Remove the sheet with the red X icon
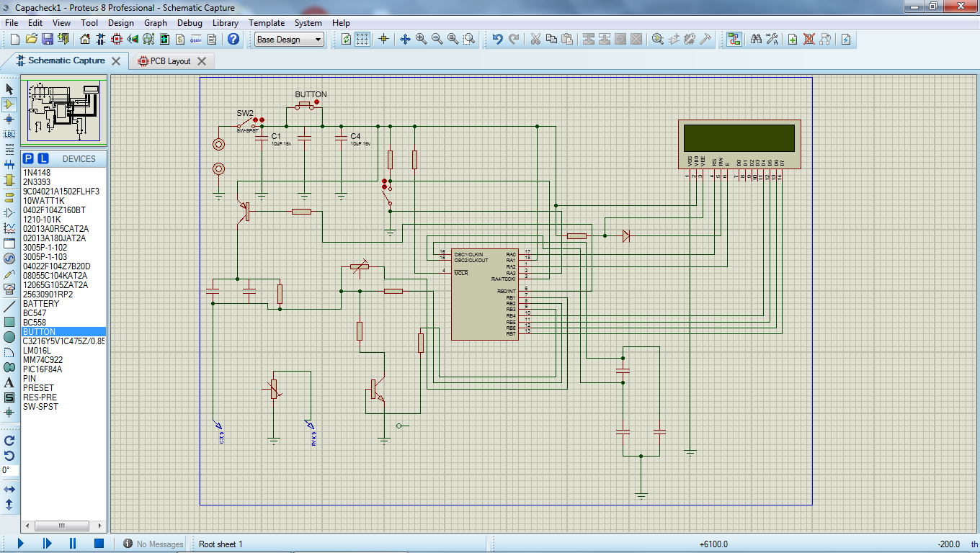The image size is (980, 553). pos(809,39)
